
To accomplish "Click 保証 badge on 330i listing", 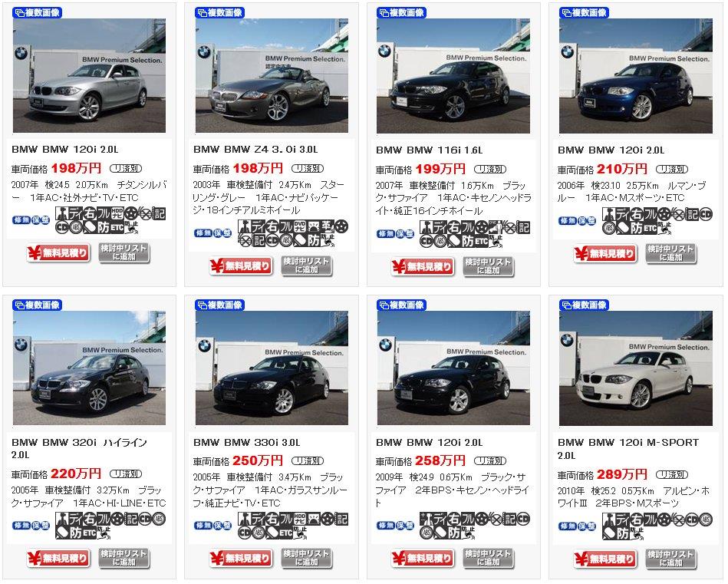I will 222,526.
